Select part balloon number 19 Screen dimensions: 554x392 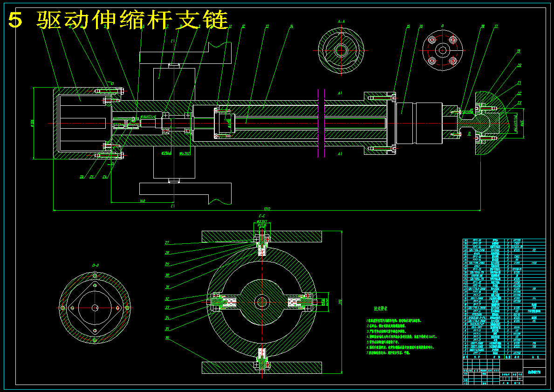click(x=519, y=51)
